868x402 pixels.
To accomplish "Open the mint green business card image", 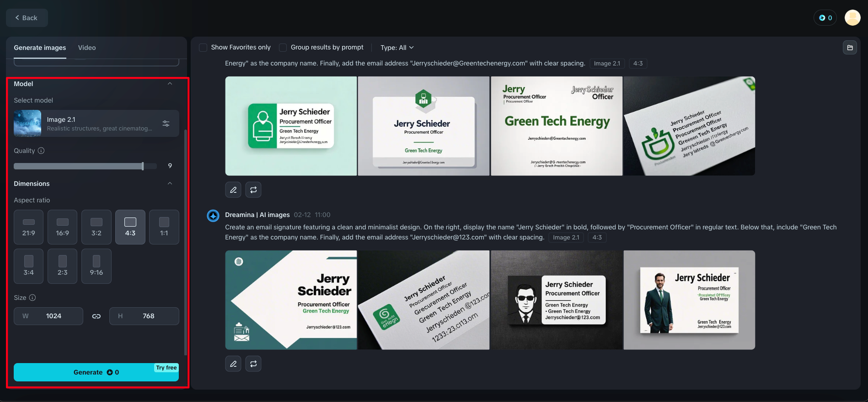I will (291, 126).
